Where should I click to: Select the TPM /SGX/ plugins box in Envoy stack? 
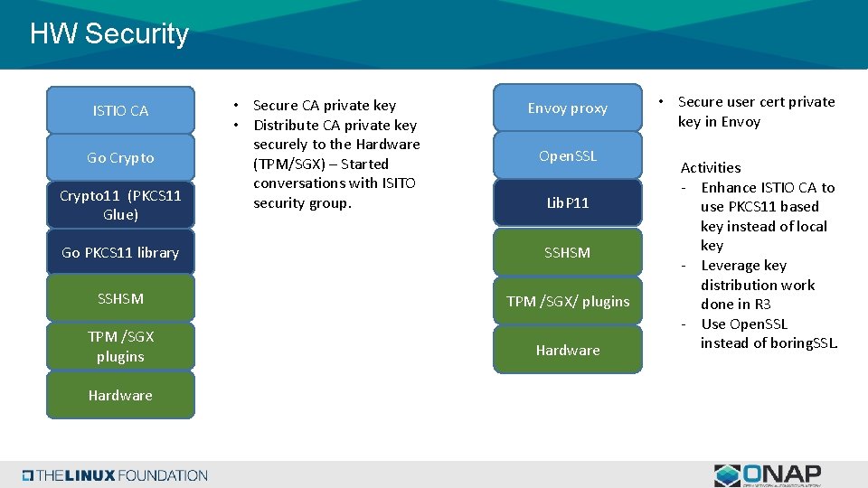[568, 301]
